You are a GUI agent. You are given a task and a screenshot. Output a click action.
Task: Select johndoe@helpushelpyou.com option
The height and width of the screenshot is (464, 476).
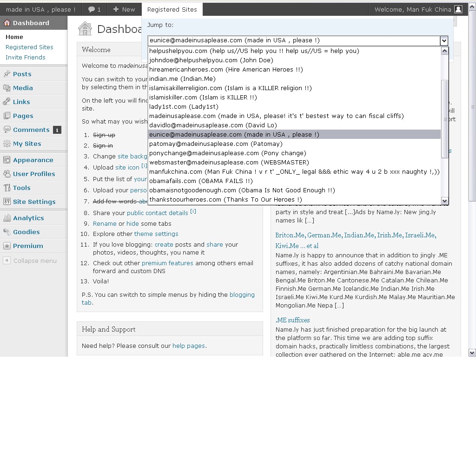click(294, 60)
